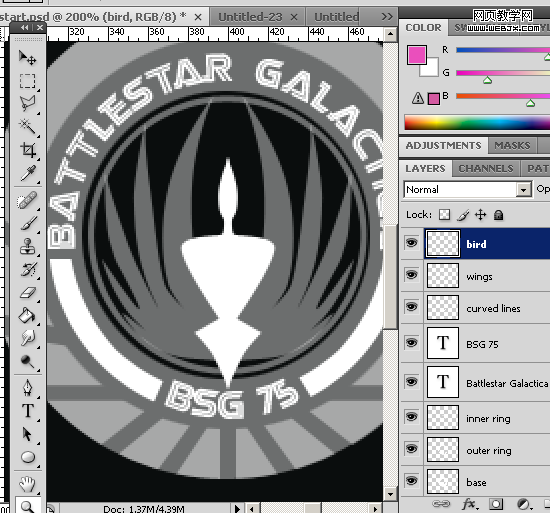
Task: Select the Crop tool
Action: point(27,150)
